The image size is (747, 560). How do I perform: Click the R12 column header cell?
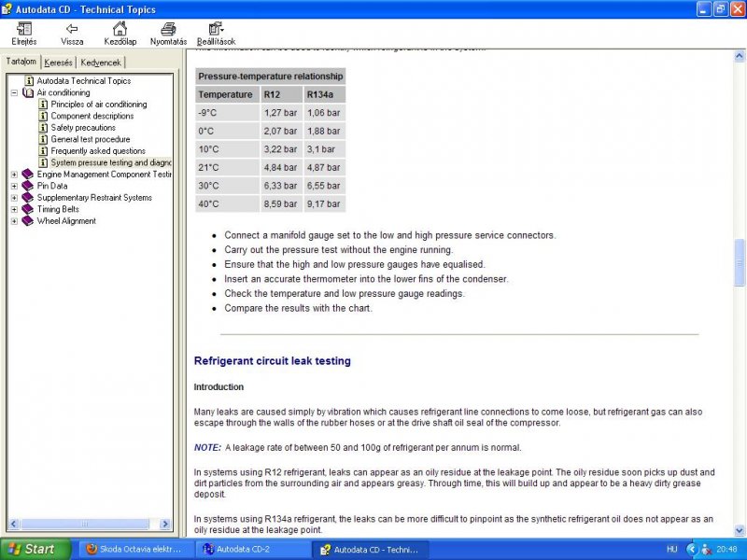pos(282,94)
